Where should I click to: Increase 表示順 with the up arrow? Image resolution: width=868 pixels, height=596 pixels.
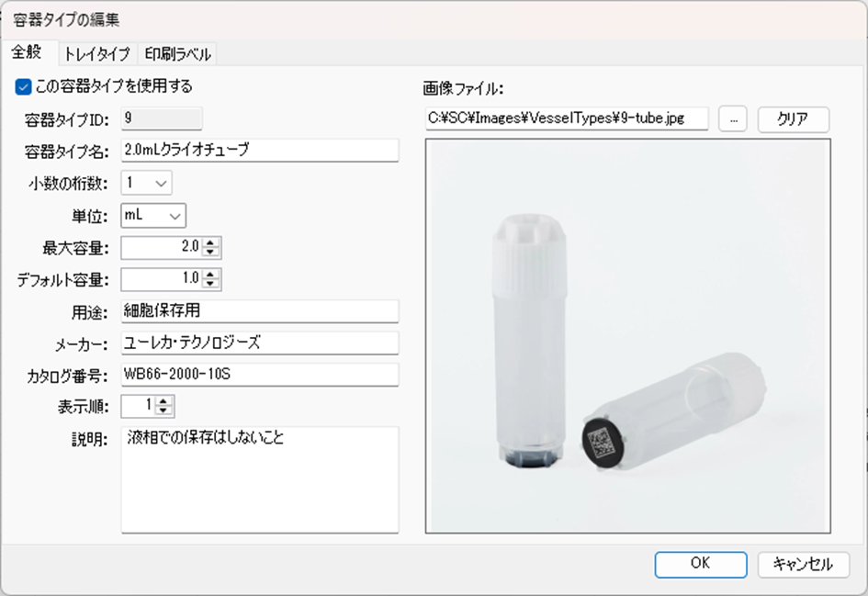pyautogui.click(x=163, y=401)
